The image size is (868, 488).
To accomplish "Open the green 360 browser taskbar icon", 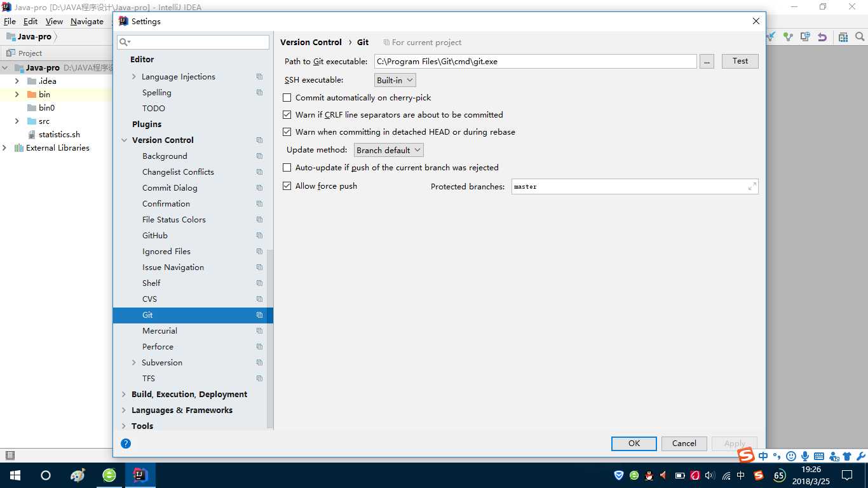I will point(109,475).
